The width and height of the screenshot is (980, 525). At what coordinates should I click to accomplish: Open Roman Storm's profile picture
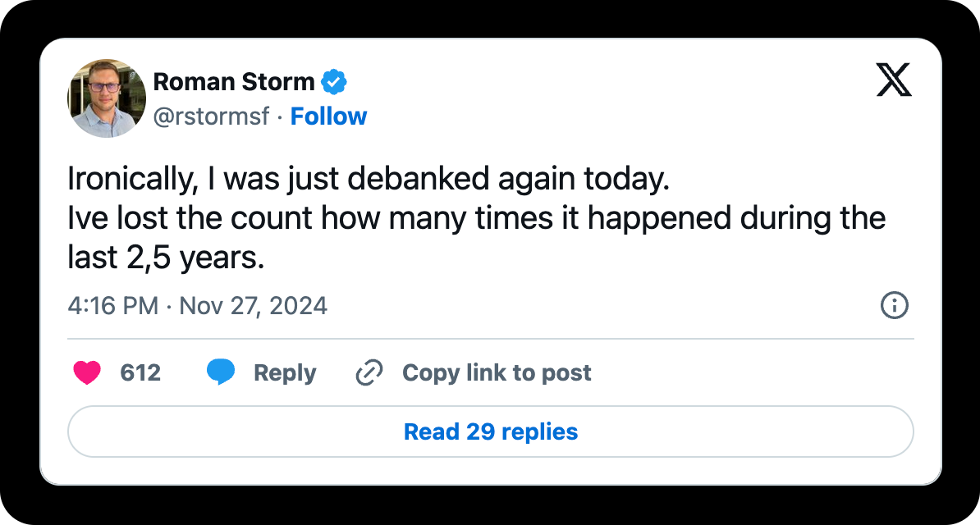pyautogui.click(x=106, y=98)
